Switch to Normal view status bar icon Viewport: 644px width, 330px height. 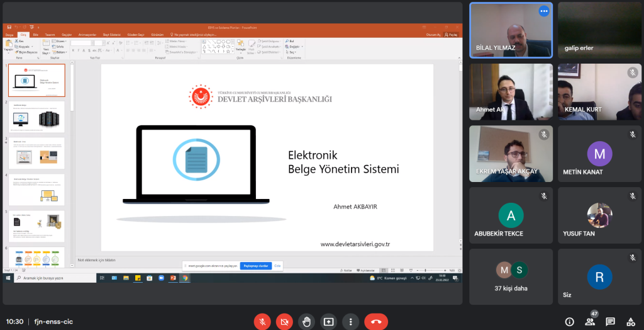383,270
